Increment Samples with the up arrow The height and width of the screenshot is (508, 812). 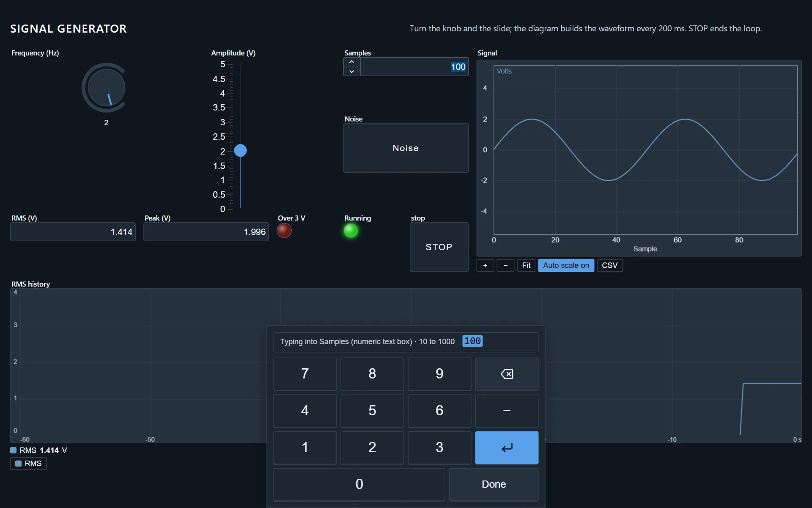(x=352, y=62)
